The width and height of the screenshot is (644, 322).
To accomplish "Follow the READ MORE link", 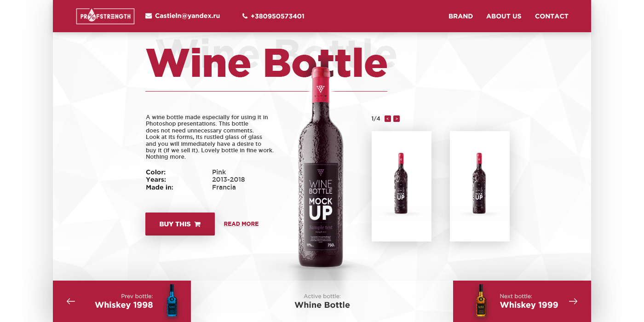I will tap(241, 224).
